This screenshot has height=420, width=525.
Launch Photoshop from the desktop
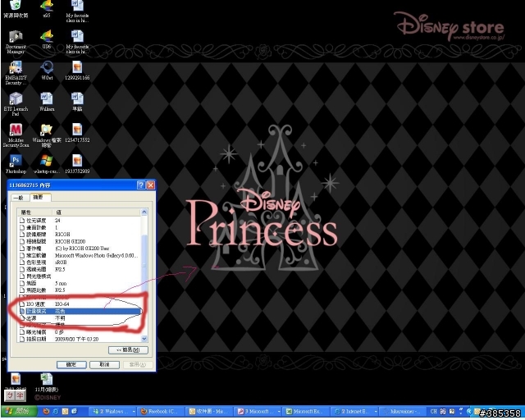tap(16, 164)
